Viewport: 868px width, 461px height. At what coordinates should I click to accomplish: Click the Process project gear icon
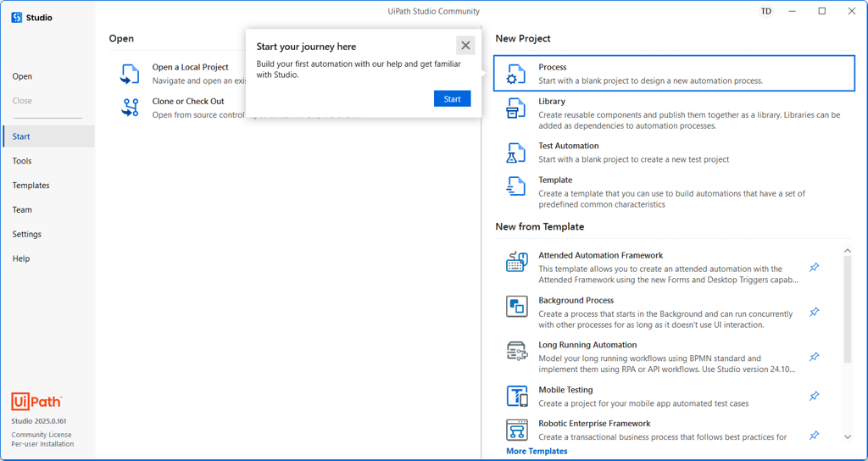tap(516, 75)
